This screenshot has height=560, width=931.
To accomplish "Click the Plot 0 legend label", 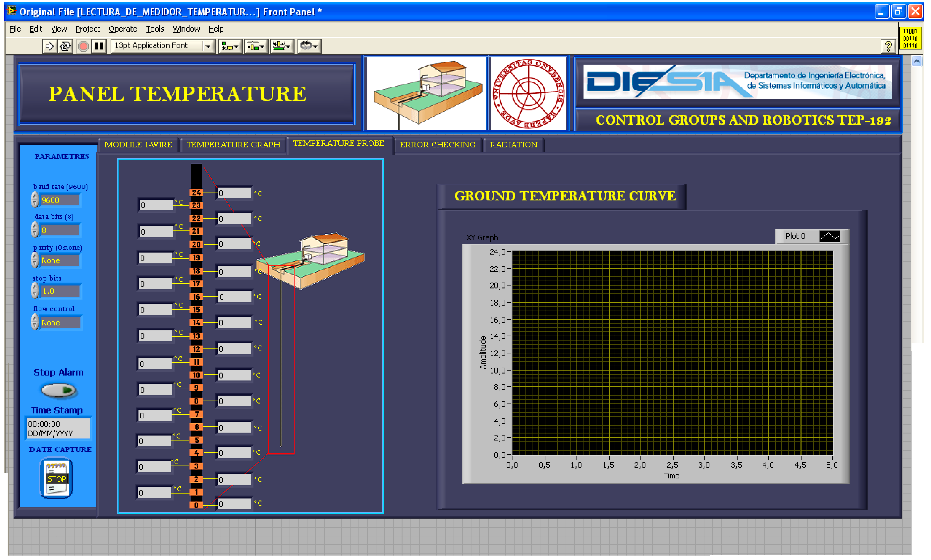I will tap(795, 236).
